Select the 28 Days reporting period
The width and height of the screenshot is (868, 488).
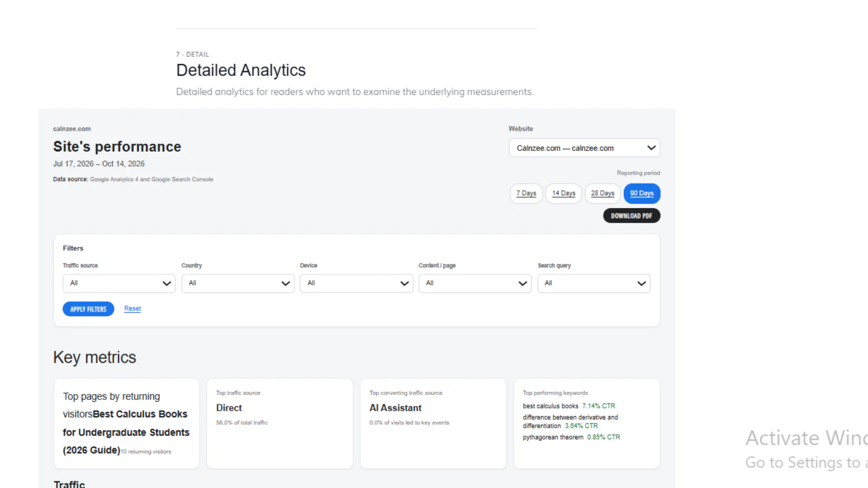pyautogui.click(x=603, y=193)
